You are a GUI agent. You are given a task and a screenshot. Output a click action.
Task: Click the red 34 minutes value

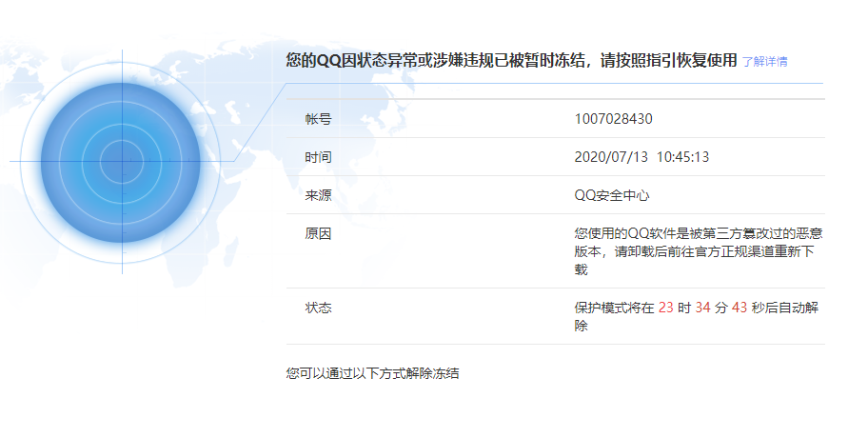click(703, 308)
